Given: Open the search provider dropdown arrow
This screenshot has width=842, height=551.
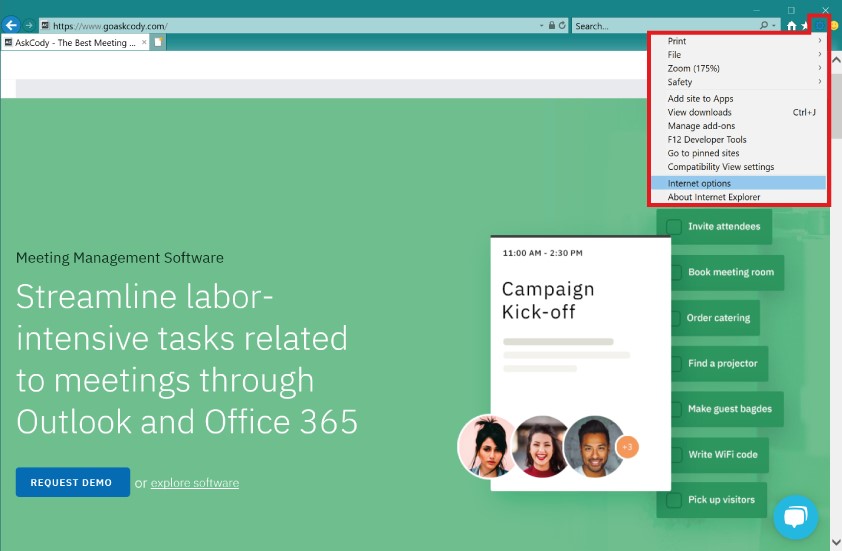Looking at the screenshot, I should pos(774,25).
